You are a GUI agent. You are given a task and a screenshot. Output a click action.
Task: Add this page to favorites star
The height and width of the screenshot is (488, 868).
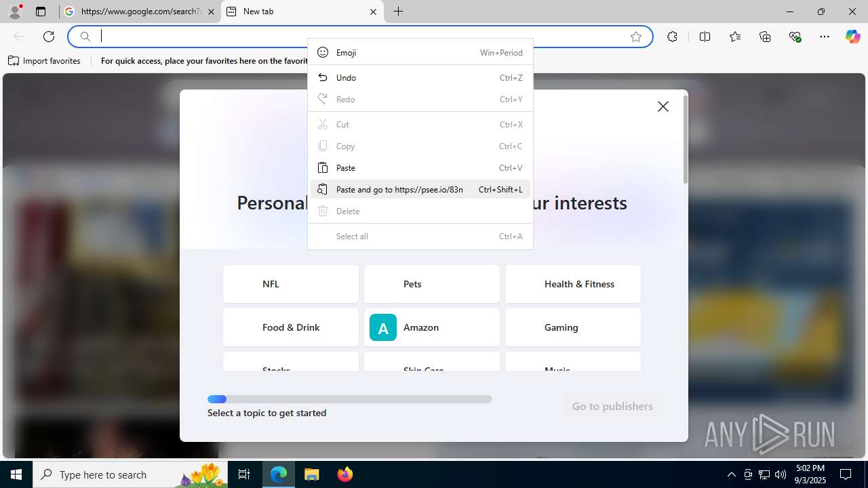[x=636, y=37]
